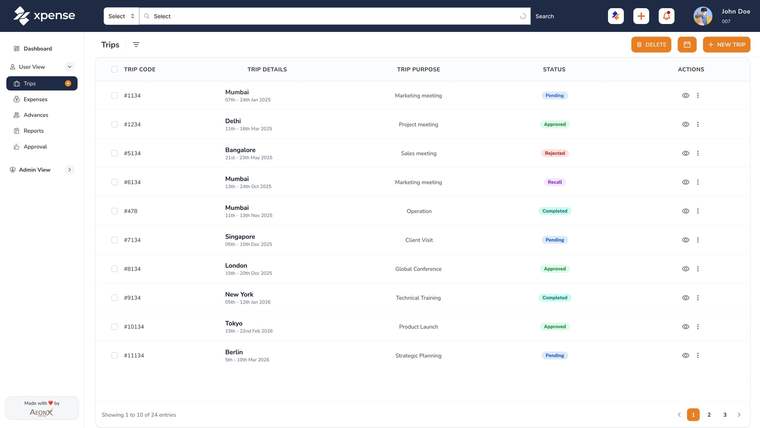View trip #8134 with the eye icon
This screenshot has height=428, width=760.
click(x=685, y=269)
